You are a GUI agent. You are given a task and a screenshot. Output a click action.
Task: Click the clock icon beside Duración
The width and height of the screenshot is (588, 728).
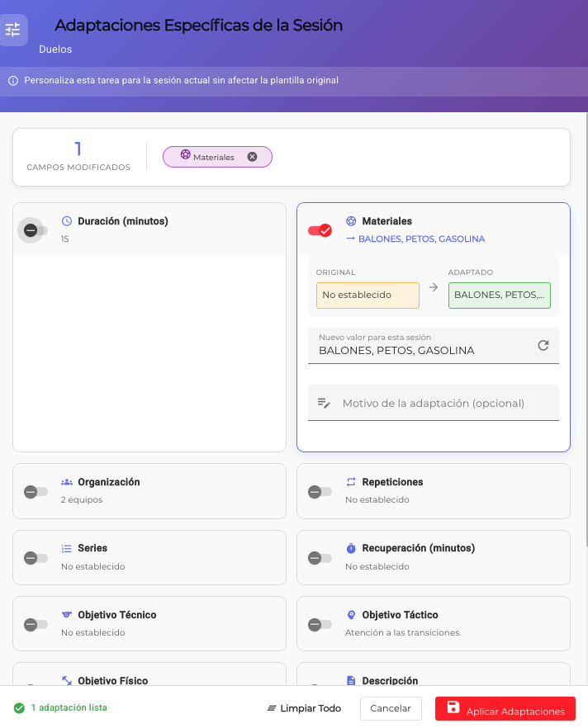click(x=67, y=221)
